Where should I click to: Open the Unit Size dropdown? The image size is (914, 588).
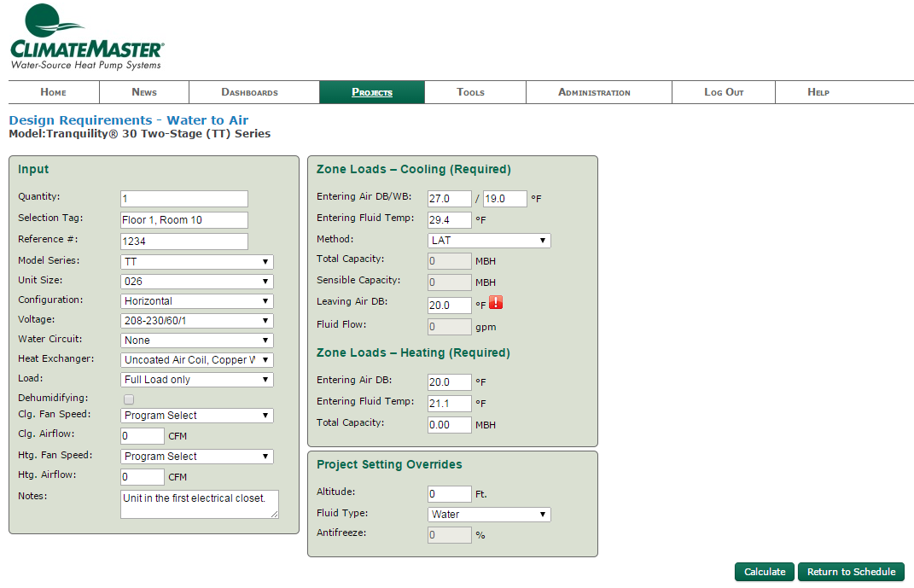click(197, 282)
